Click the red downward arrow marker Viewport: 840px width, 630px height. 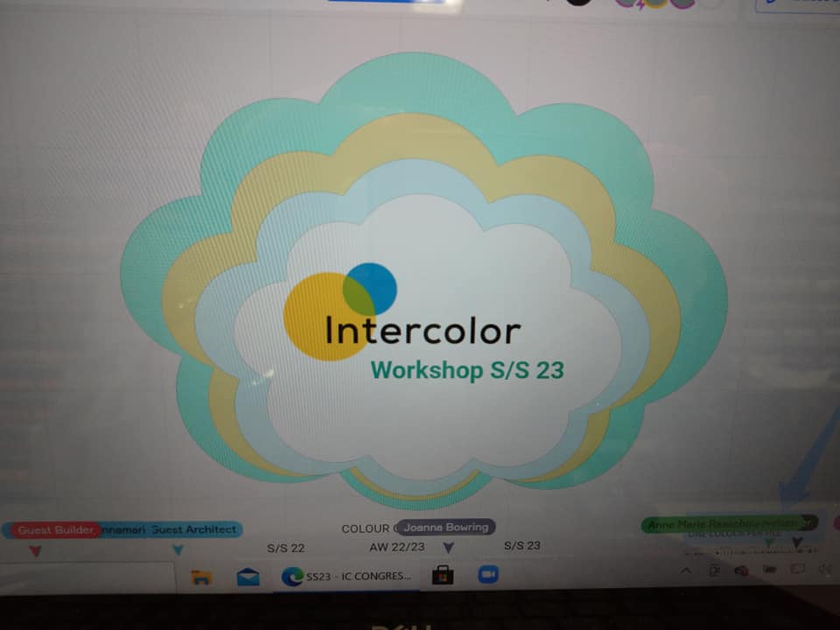point(35,550)
